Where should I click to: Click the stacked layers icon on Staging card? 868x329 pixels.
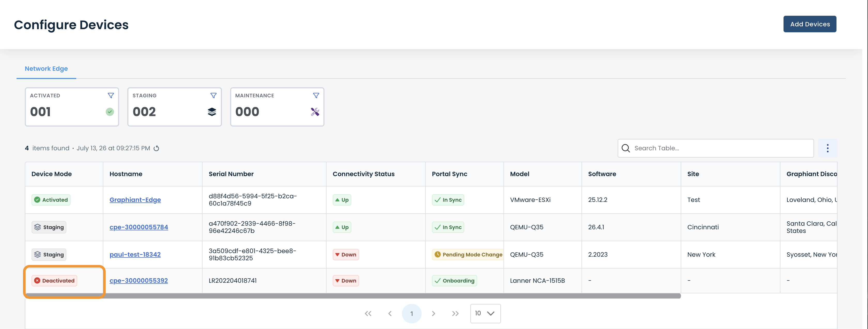point(212,112)
